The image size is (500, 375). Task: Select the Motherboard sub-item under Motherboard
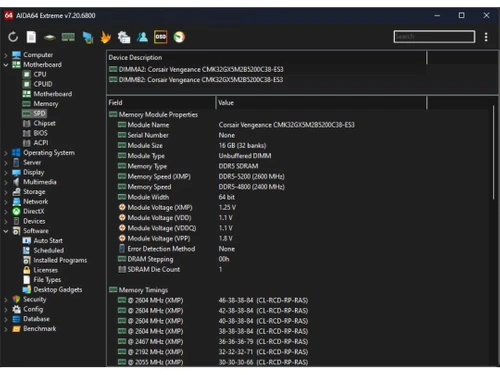click(x=52, y=94)
